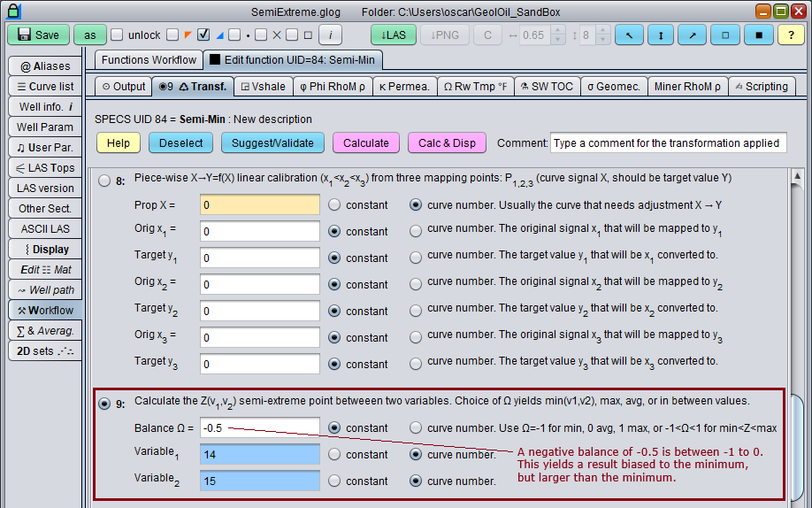
Task: Click the padlock icon in the title bar
Action: tap(14, 12)
